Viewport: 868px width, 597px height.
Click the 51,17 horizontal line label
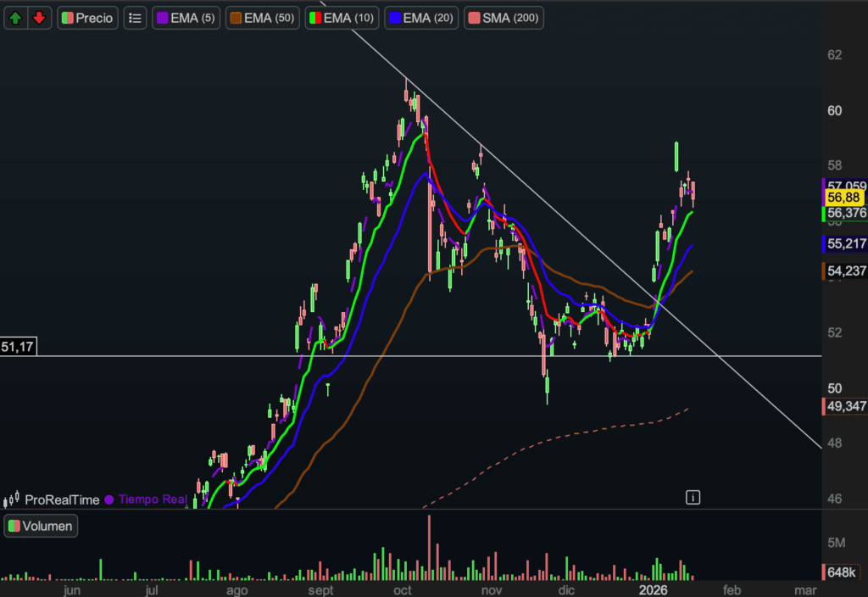(x=18, y=346)
